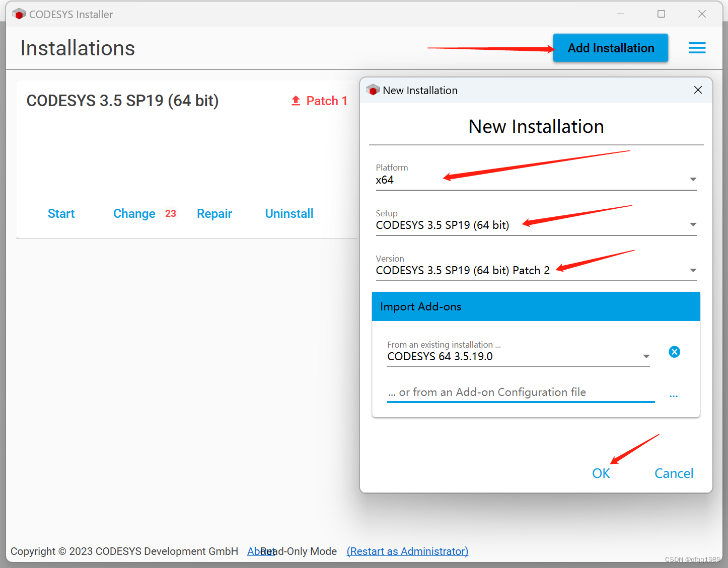Start CODESYS 3.5 SP19 installation

click(61, 214)
